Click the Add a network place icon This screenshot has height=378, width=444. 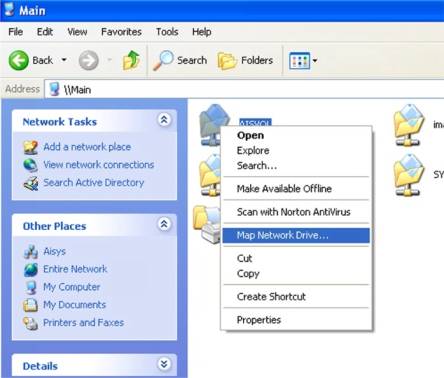[x=31, y=147]
